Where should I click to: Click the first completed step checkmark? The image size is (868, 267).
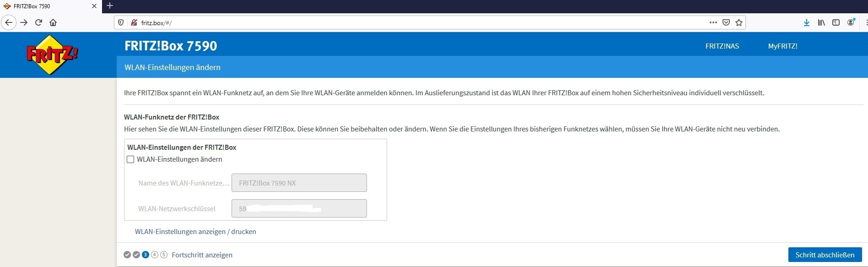(x=127, y=255)
